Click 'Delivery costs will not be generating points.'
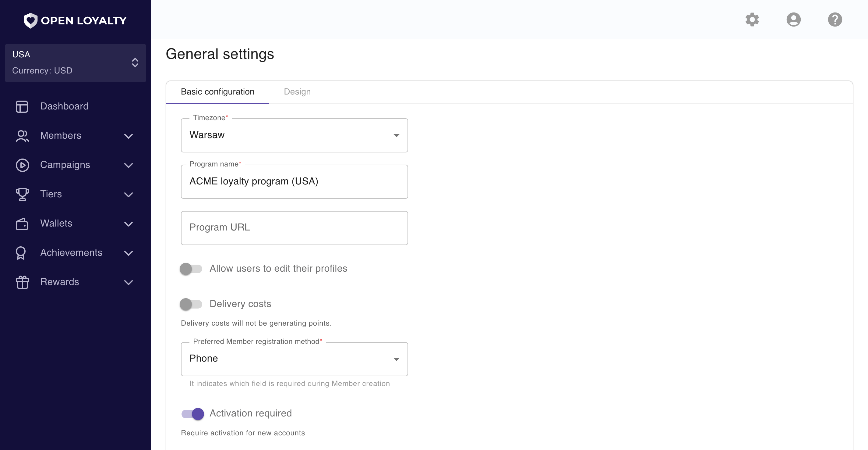Screen dimensions: 868x450 (x=256, y=323)
